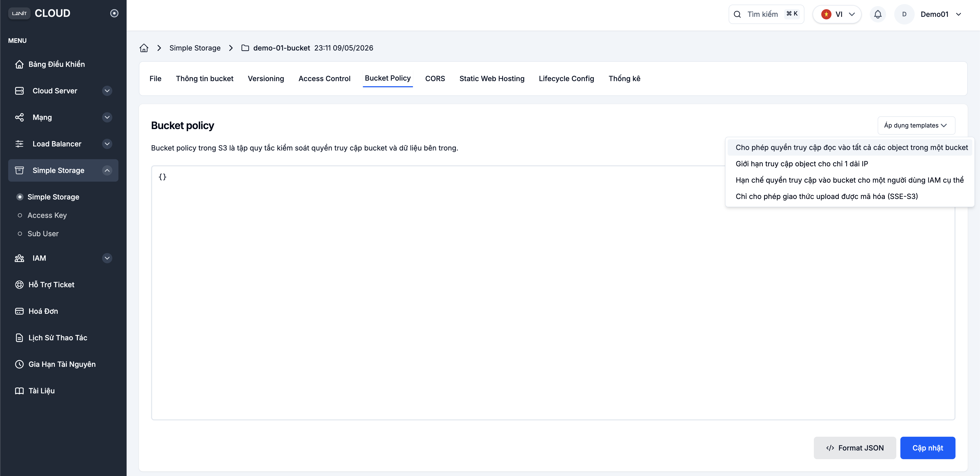Switch to Static Web Hosting tab
980x476 pixels.
[x=492, y=79]
